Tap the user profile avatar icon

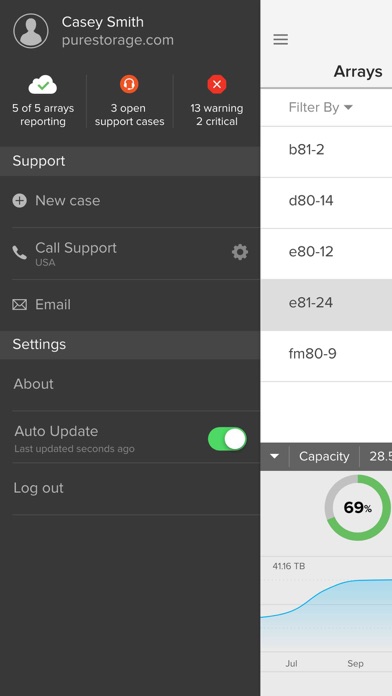tap(31, 31)
